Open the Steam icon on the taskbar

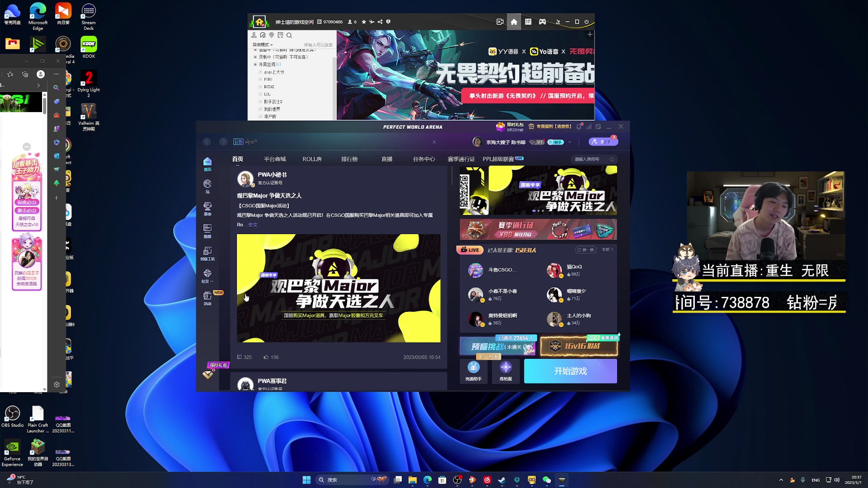point(502,480)
